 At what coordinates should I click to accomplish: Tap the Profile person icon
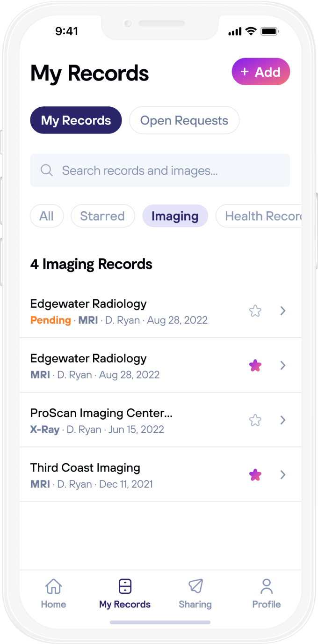click(x=266, y=585)
